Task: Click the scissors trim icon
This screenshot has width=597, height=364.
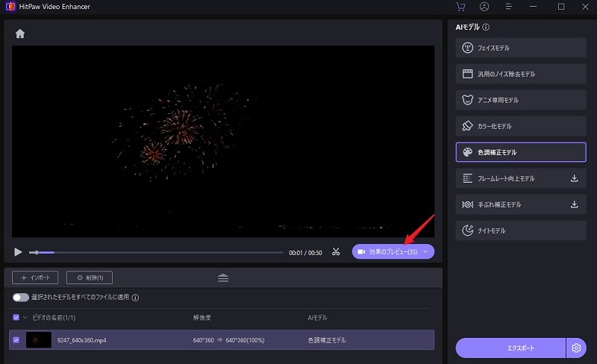Action: click(x=336, y=252)
